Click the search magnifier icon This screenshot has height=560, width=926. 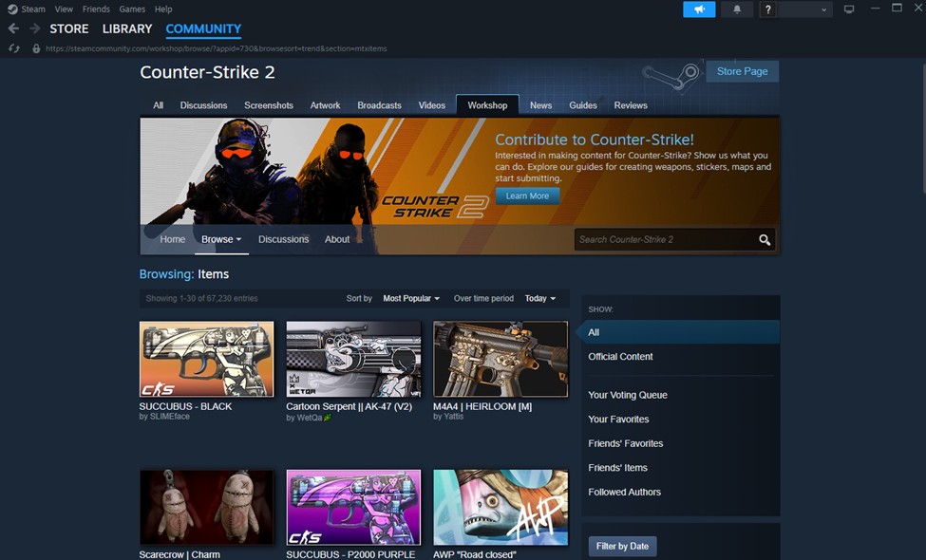click(765, 239)
